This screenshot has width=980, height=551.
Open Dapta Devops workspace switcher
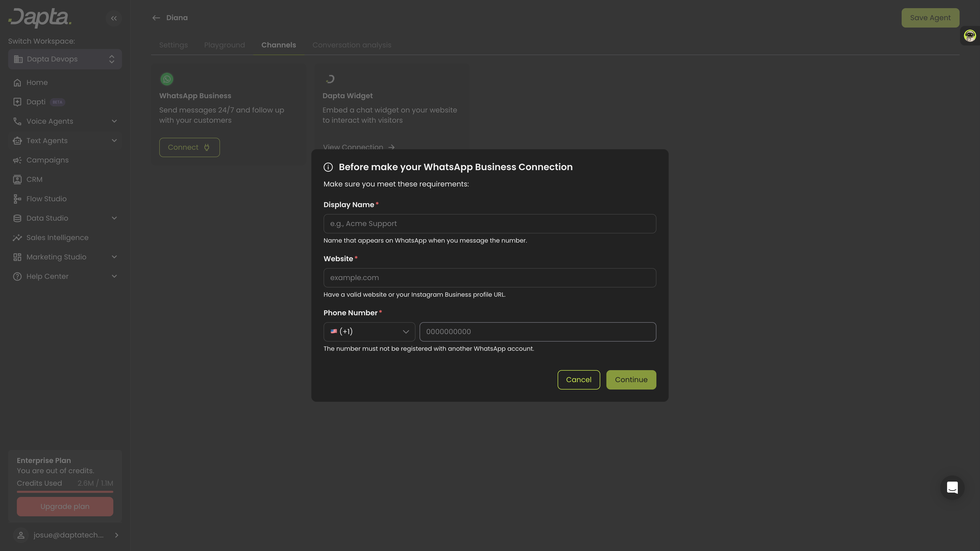point(65,59)
